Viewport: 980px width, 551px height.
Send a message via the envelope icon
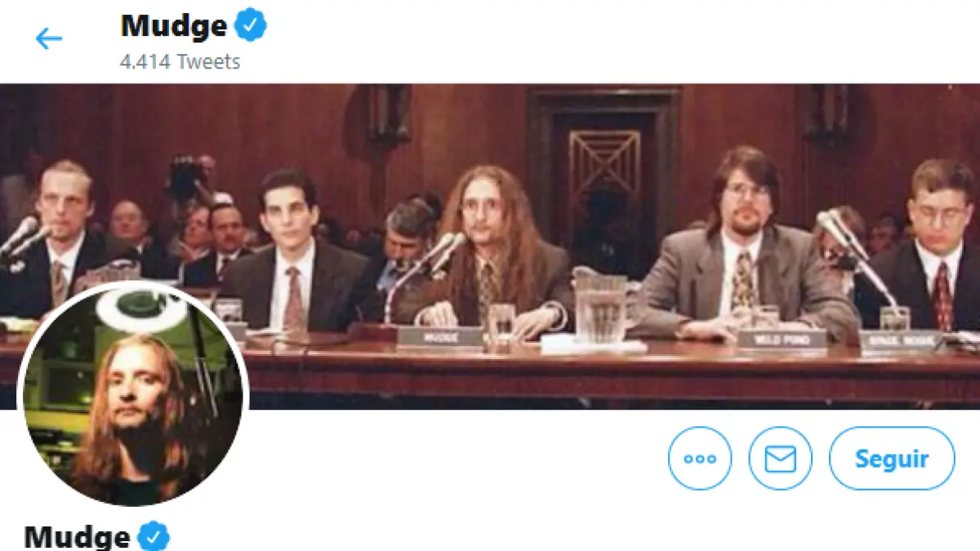tap(780, 458)
